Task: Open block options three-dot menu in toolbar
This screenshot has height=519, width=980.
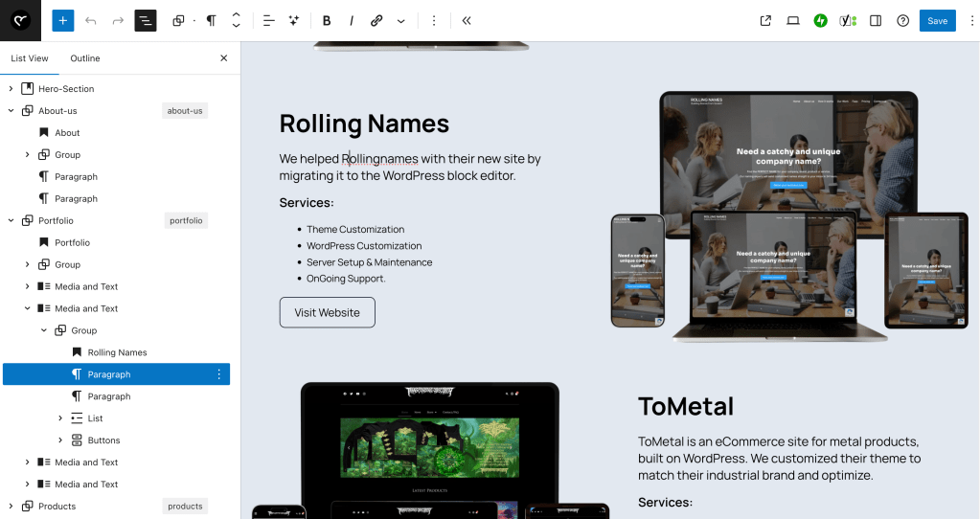Action: pos(434,21)
